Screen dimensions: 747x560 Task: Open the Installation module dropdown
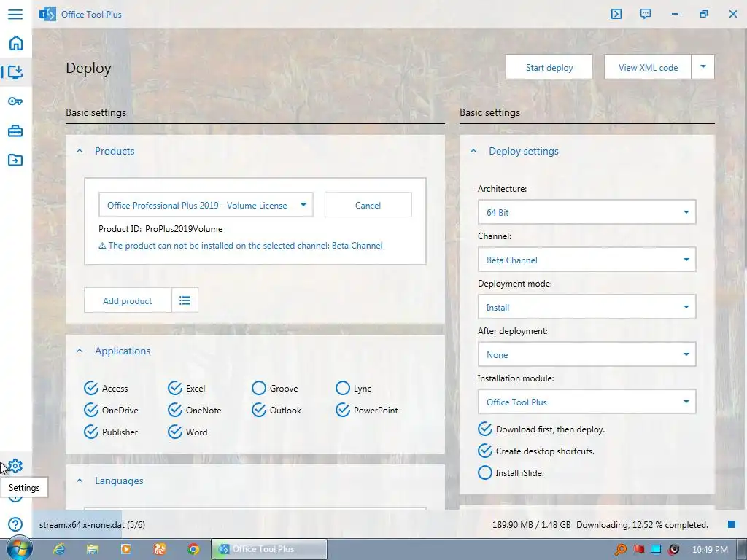[587, 402]
